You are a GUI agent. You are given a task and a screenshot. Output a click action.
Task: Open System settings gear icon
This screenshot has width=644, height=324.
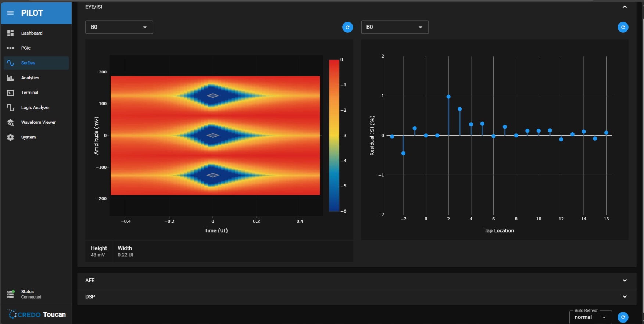[x=10, y=137]
